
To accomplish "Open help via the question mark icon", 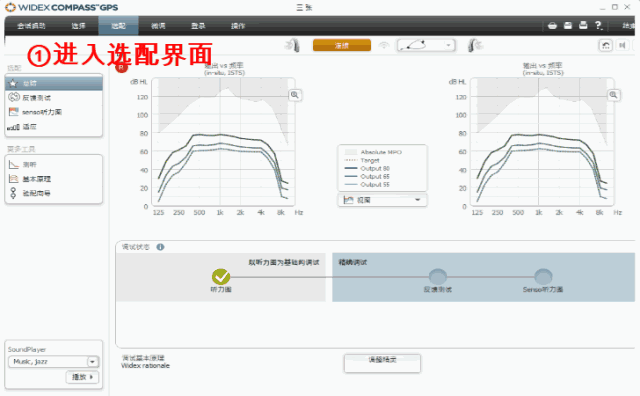I will (x=598, y=25).
